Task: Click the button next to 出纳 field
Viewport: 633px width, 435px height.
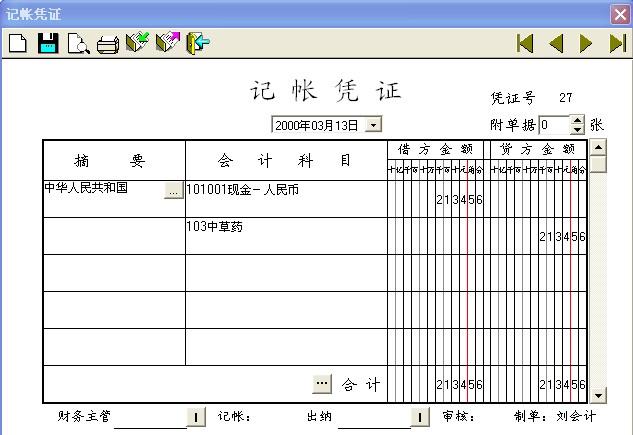Action: tap(420, 417)
